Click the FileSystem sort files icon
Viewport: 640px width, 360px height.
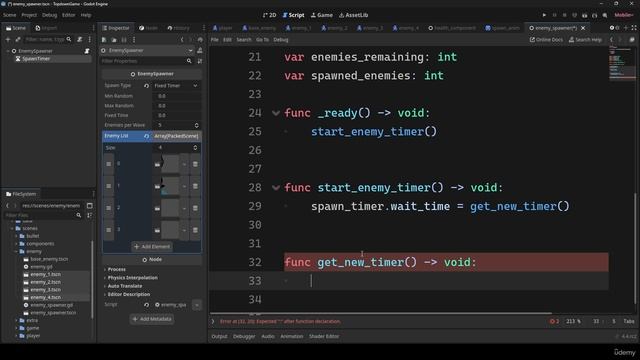89,215
